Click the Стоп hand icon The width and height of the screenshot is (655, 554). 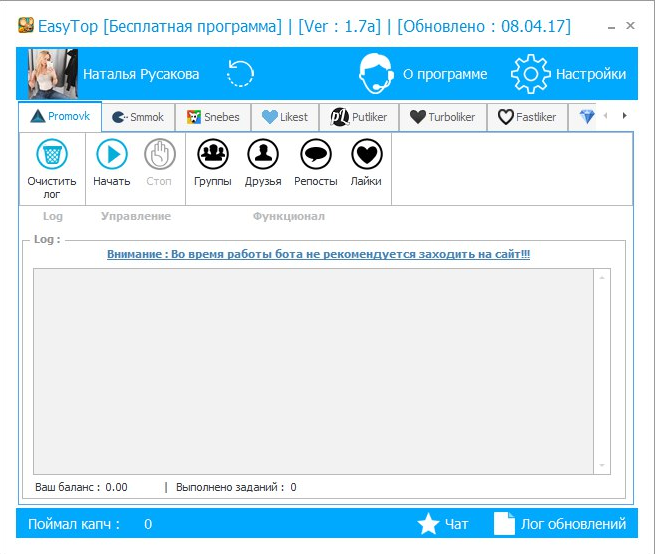(x=159, y=154)
